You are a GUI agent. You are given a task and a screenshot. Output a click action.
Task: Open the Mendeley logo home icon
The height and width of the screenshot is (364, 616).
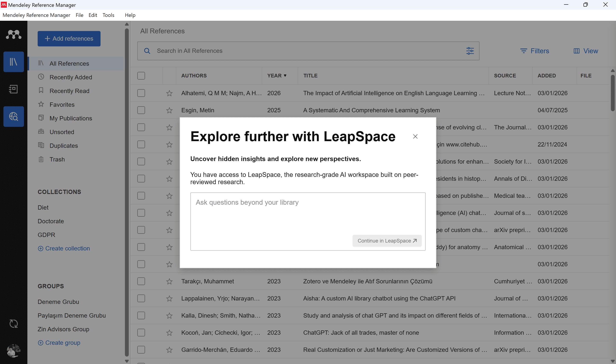[13, 34]
